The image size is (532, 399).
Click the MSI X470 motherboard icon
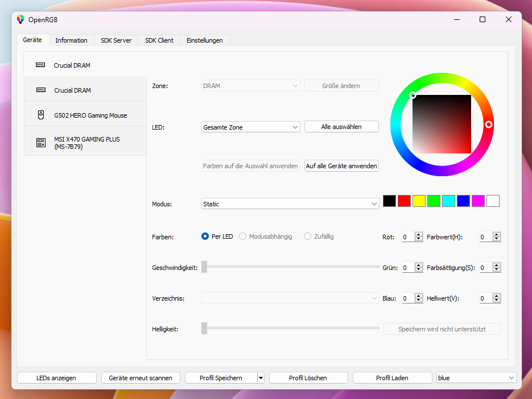(x=41, y=143)
